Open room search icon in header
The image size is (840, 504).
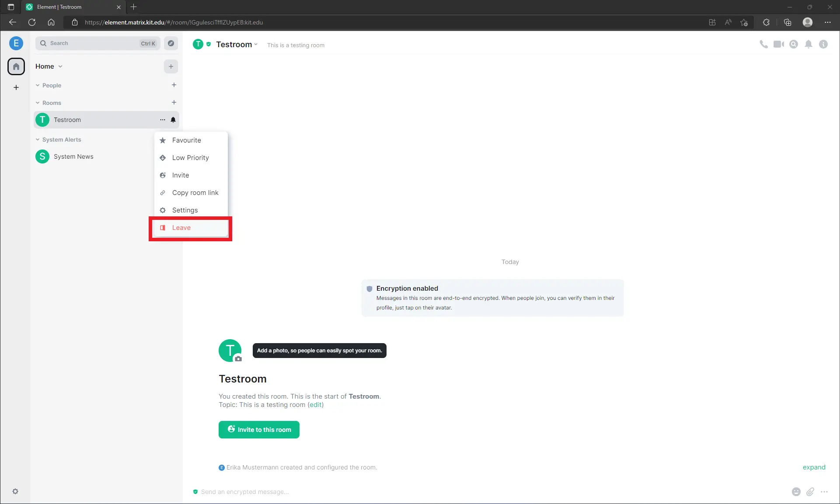tap(794, 44)
